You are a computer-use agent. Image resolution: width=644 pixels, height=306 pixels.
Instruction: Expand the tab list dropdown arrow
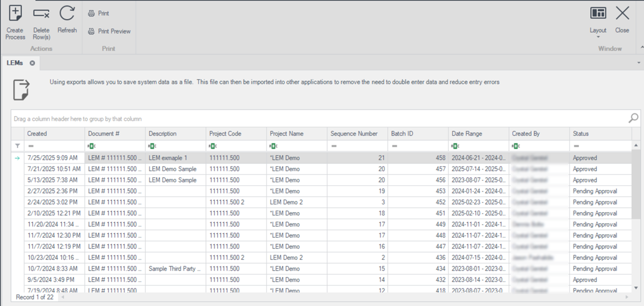[x=638, y=63]
